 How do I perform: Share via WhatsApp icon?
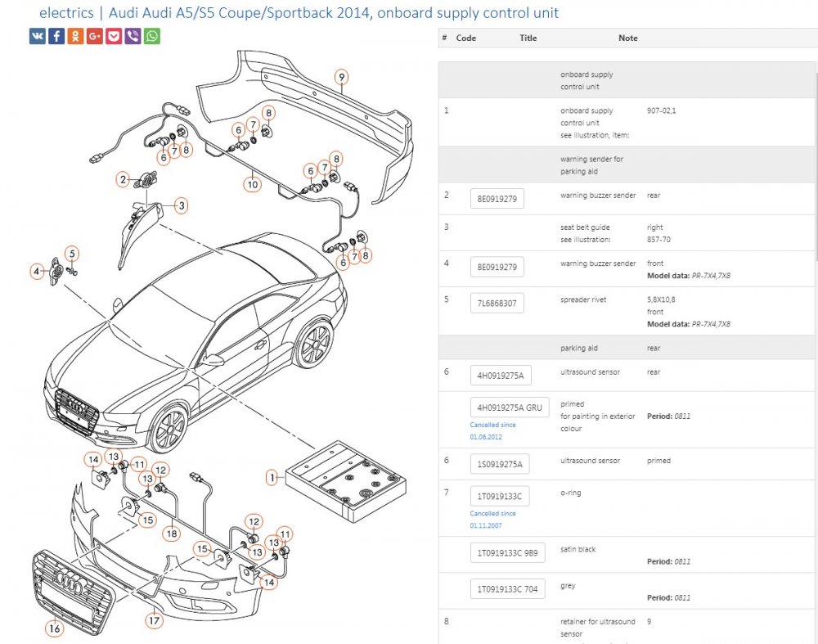coord(152,36)
